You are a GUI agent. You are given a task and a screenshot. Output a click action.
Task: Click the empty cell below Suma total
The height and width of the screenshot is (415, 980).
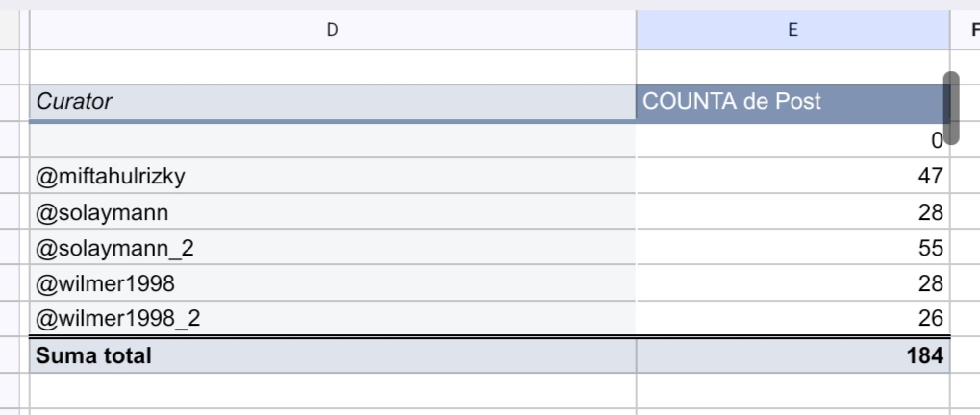pyautogui.click(x=333, y=391)
